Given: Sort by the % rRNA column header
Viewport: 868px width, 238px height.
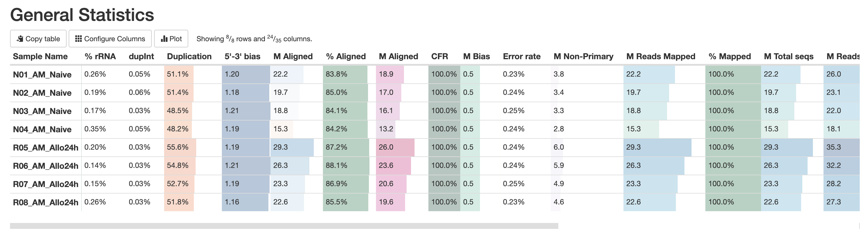Looking at the screenshot, I should click(100, 56).
